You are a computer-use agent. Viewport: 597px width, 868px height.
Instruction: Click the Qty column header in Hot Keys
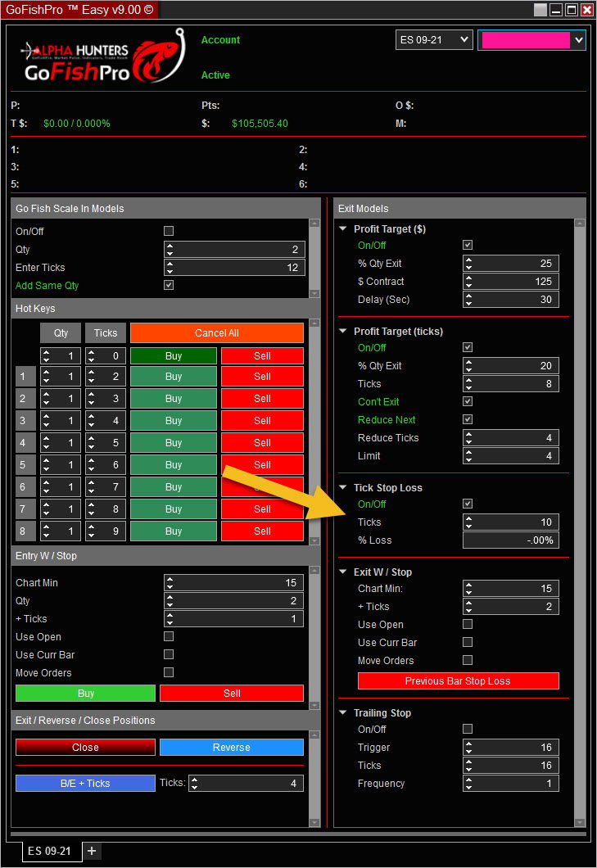[61, 332]
